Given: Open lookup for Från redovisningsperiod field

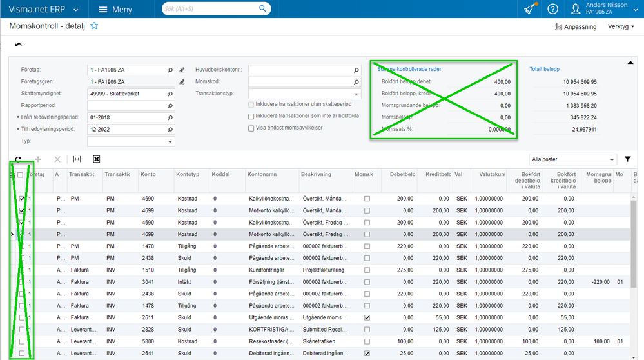Looking at the screenshot, I should [170, 118].
